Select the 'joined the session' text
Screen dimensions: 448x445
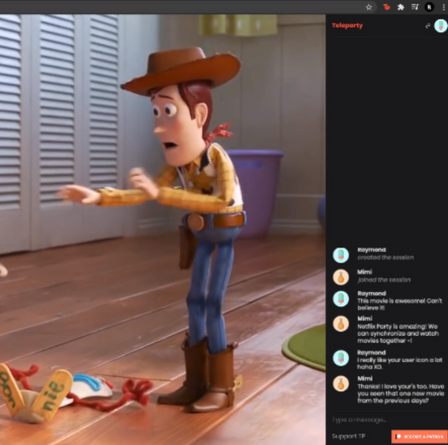[384, 280]
